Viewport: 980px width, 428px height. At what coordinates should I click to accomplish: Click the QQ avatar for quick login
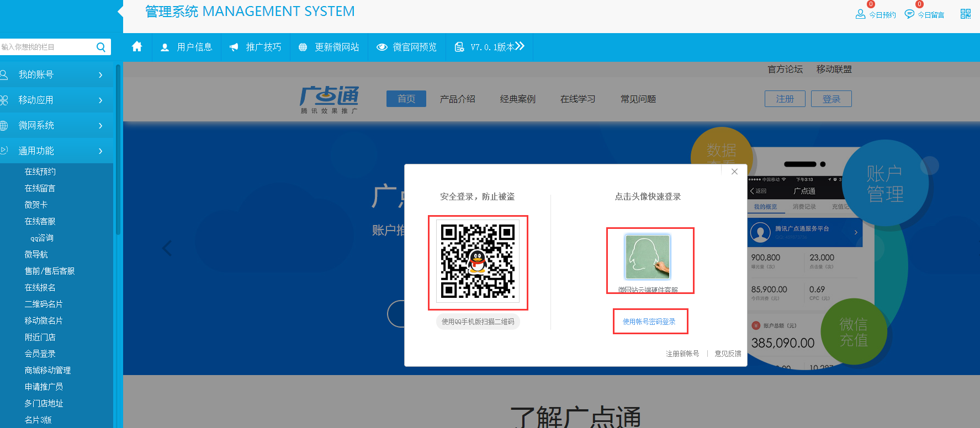pos(648,257)
